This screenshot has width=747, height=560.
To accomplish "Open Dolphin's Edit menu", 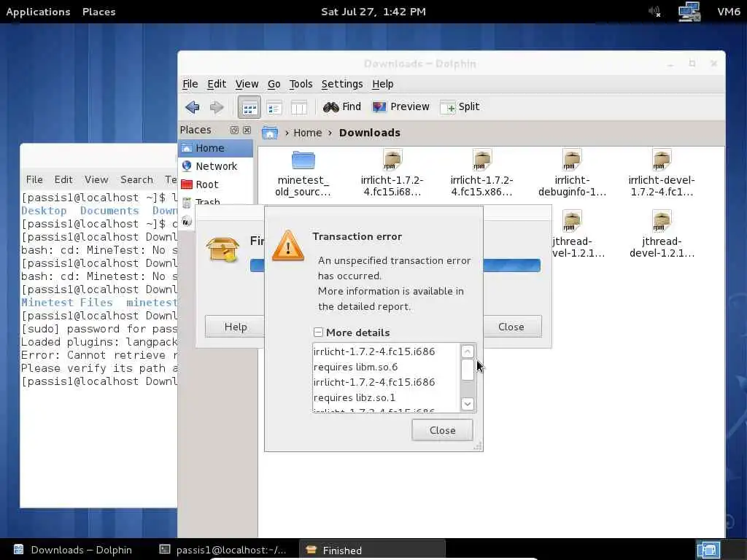I will pyautogui.click(x=217, y=85).
